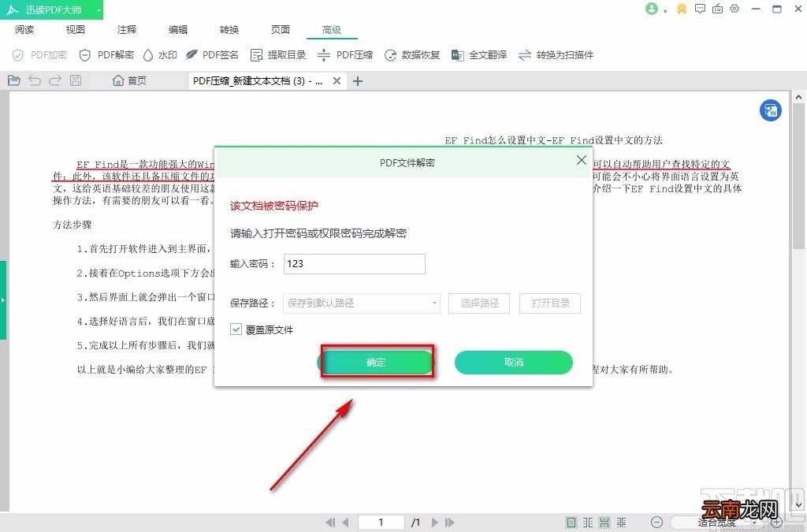Expand the left side panel handle

3,300
